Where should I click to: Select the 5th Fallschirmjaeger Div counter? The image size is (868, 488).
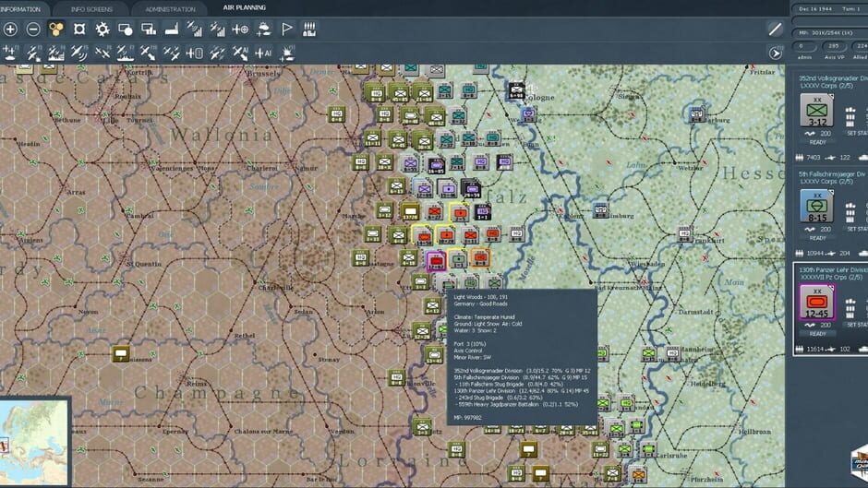tap(816, 206)
